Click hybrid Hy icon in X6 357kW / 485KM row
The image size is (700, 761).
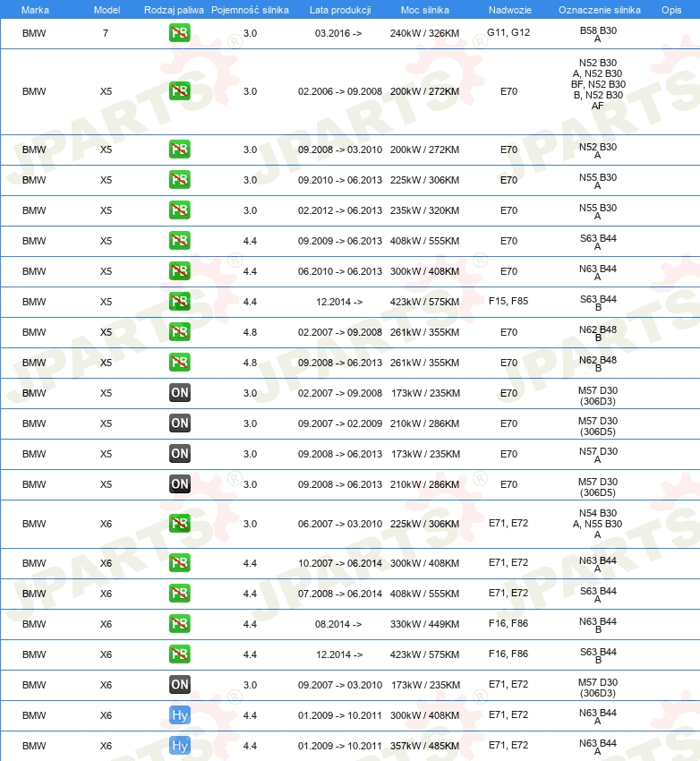coord(180,746)
